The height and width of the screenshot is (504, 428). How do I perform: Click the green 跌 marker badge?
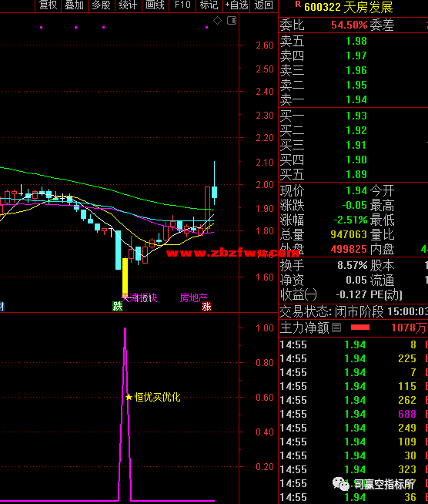118,307
